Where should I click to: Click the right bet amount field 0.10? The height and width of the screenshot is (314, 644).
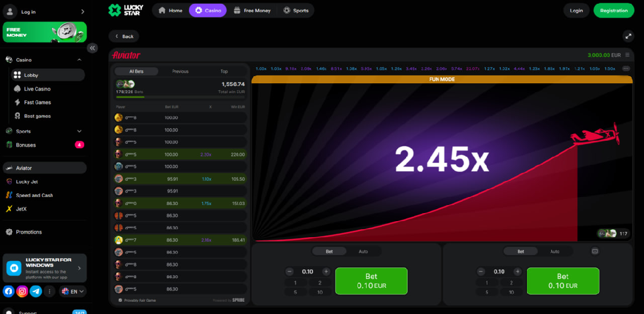499,272
